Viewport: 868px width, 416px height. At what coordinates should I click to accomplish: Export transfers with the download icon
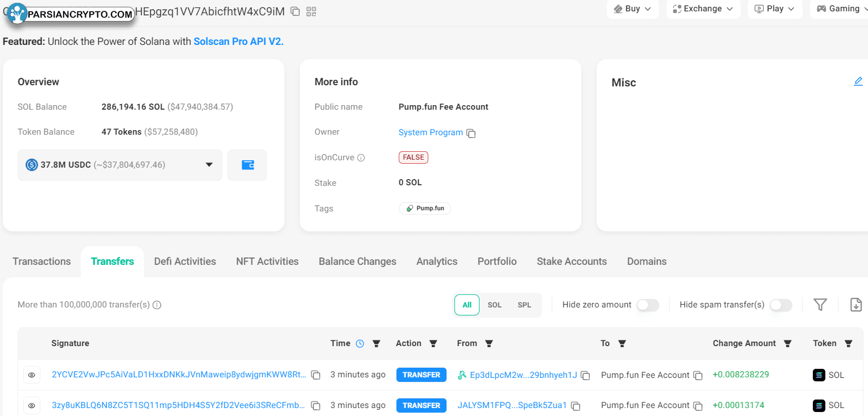coord(856,305)
